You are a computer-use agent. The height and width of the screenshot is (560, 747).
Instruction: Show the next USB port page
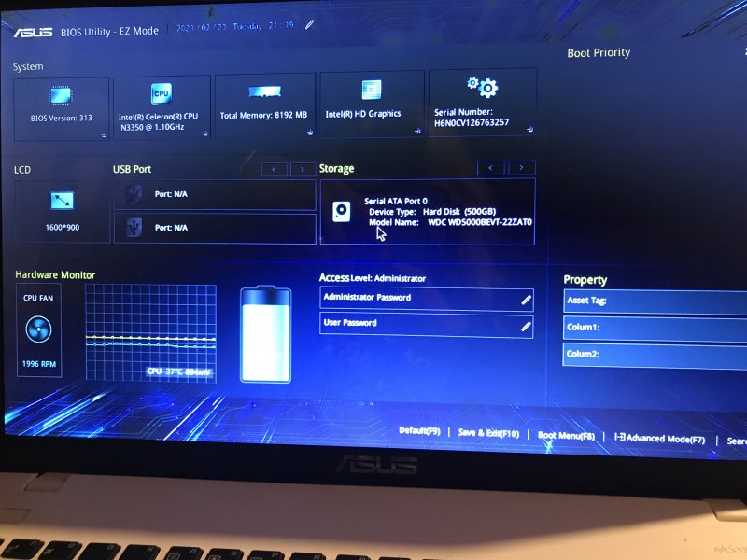pos(303,169)
